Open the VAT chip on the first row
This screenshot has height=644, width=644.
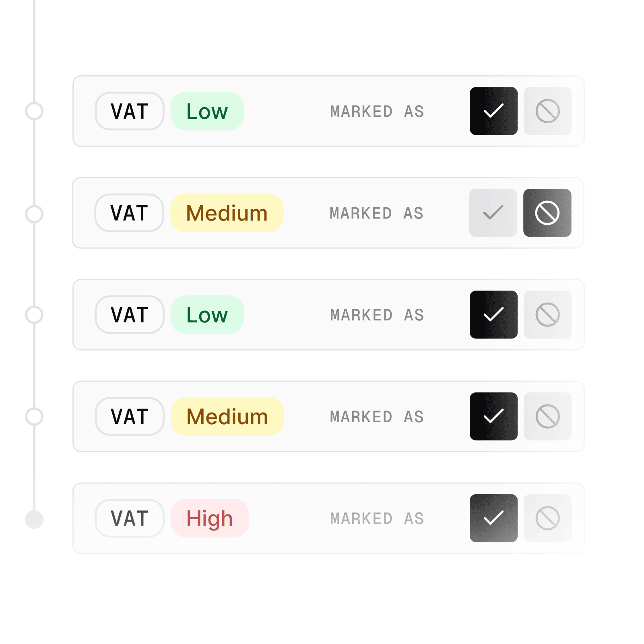tap(129, 111)
